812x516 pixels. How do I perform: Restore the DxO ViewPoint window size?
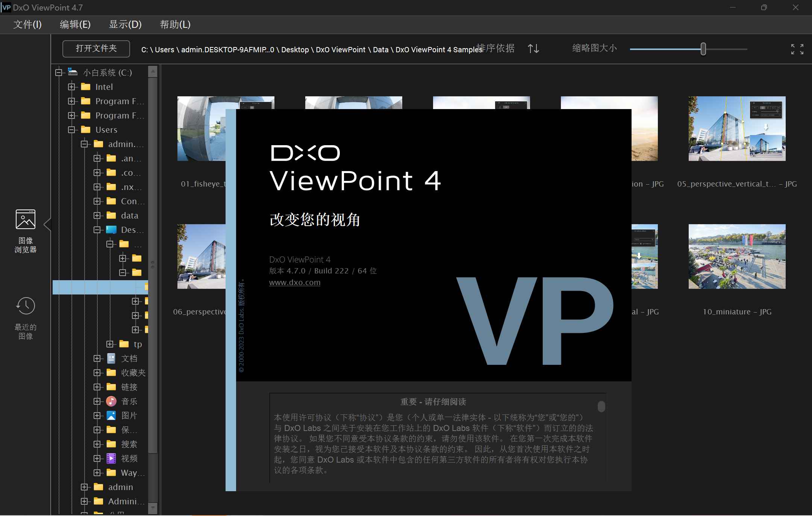764,8
